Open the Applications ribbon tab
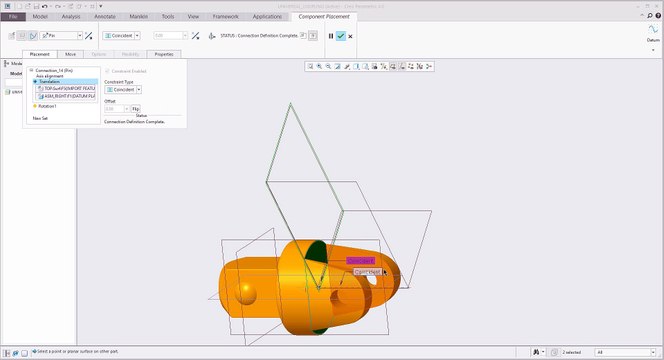The width and height of the screenshot is (664, 360). [x=267, y=17]
